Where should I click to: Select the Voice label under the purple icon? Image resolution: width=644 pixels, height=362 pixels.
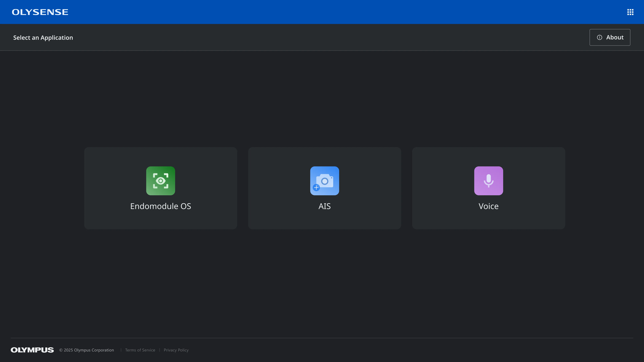tap(488, 206)
